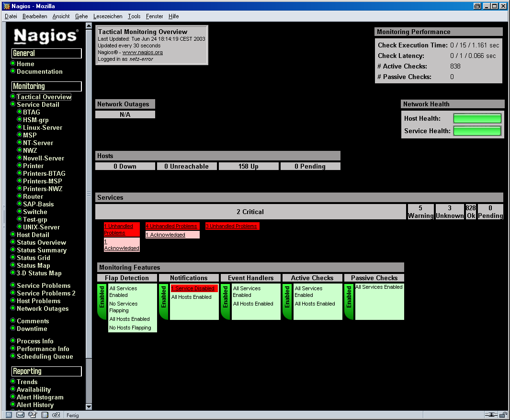Click the 158 Up hosts cell

(x=249, y=166)
